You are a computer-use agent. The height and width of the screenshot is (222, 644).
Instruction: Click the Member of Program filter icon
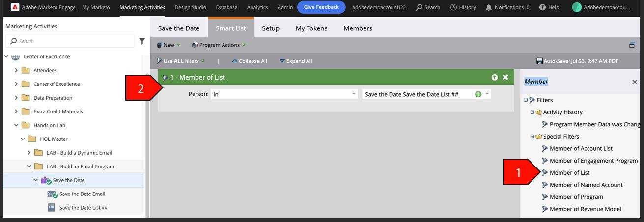545,197
